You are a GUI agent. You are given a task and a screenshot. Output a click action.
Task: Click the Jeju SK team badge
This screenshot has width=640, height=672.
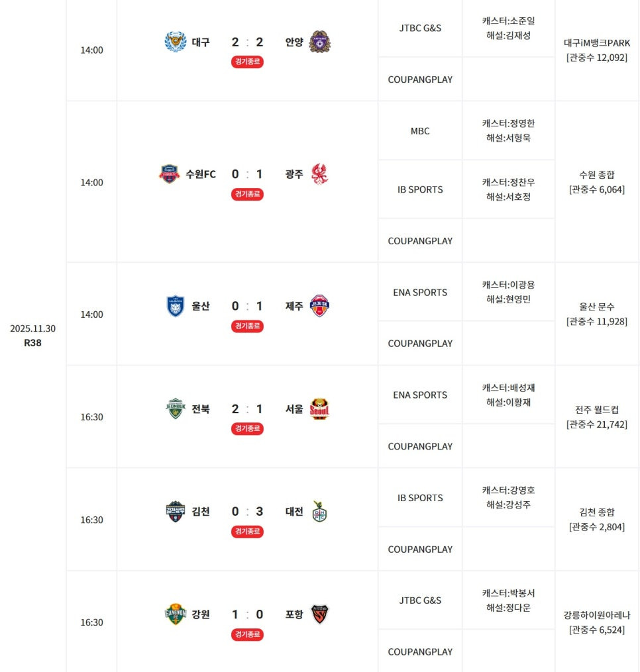pos(319,306)
